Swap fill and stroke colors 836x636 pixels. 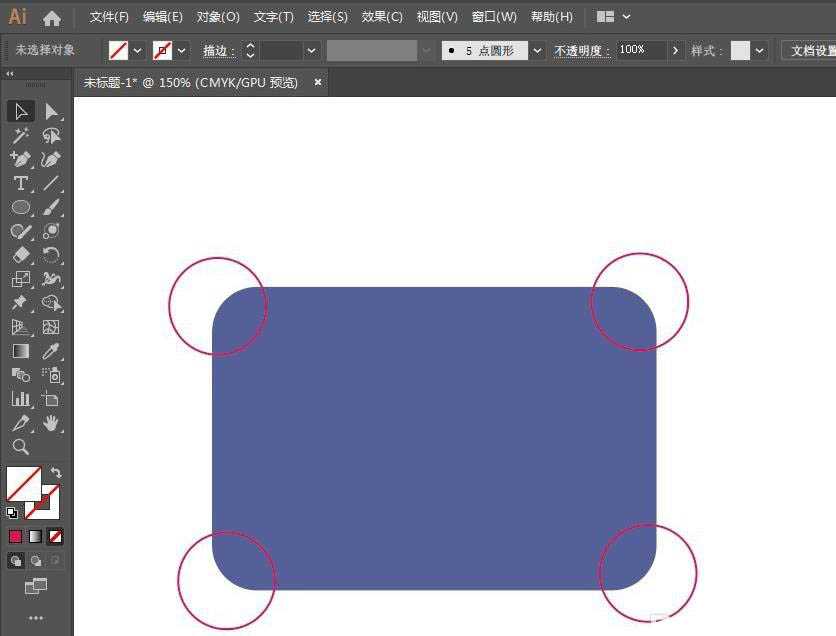pyautogui.click(x=56, y=472)
